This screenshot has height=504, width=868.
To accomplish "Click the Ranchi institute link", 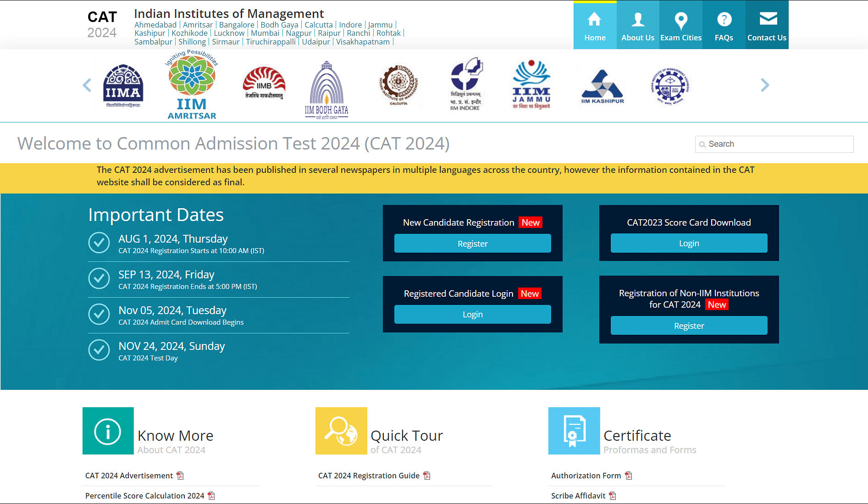I will (x=359, y=33).
